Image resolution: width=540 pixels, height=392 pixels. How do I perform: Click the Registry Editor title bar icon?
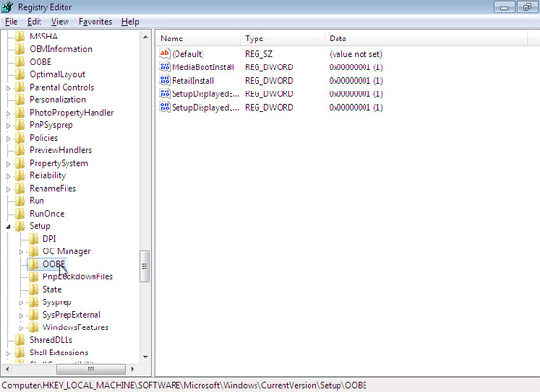coord(8,7)
